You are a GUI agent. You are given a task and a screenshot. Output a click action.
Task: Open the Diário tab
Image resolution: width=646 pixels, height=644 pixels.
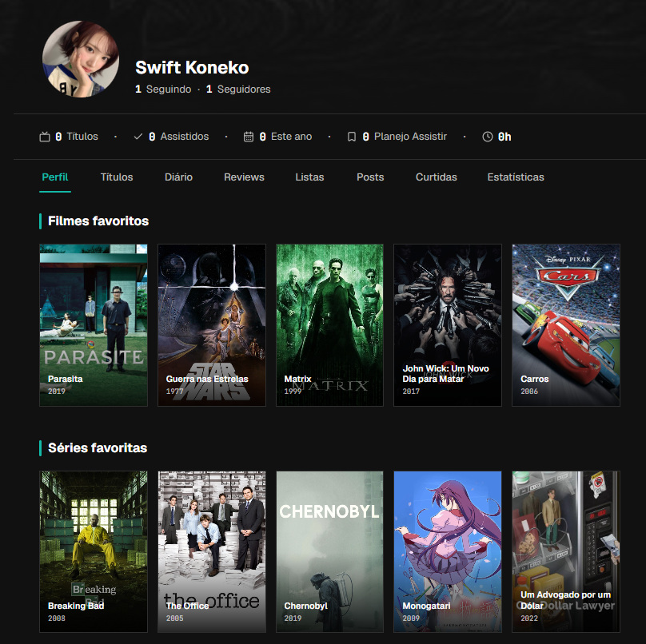178,177
